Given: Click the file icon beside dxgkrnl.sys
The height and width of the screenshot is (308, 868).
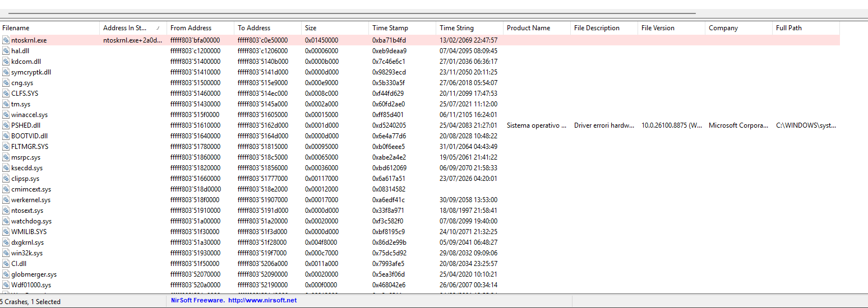Looking at the screenshot, I should click(6, 242).
